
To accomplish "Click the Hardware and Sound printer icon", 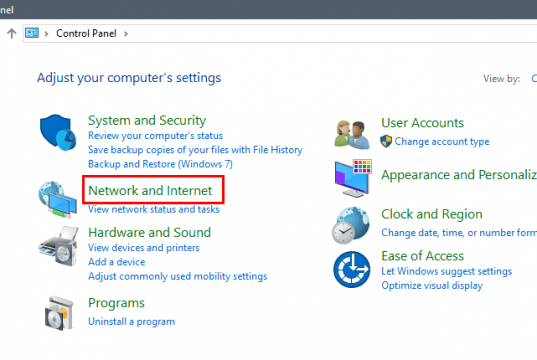I will coord(58,246).
